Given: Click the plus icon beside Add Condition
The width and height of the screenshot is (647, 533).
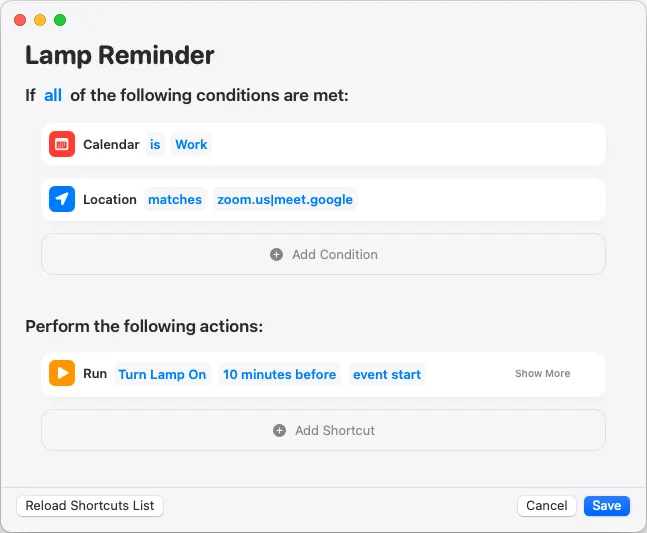Looking at the screenshot, I should tap(276, 255).
